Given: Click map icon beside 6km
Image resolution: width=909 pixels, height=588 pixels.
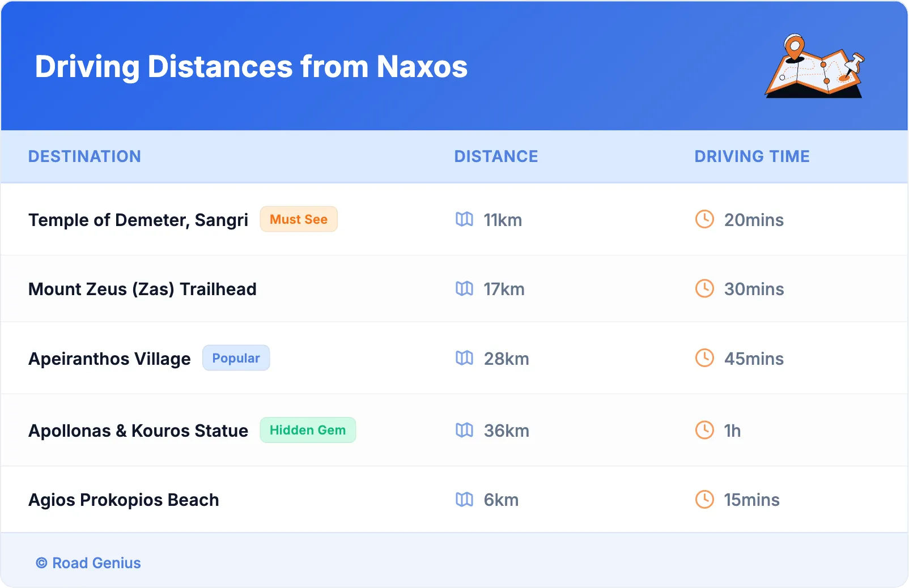Looking at the screenshot, I should [464, 500].
